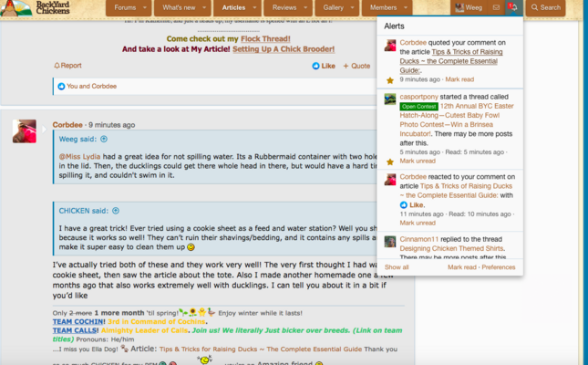Open Corbdee's avatar in the comment
Image resolution: width=588 pixels, height=365 pixels.
click(25, 131)
